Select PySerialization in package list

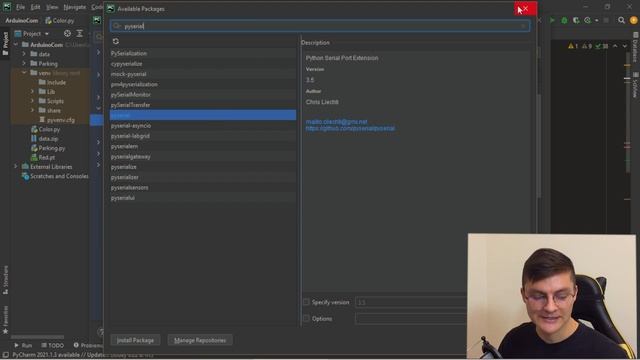click(x=203, y=53)
